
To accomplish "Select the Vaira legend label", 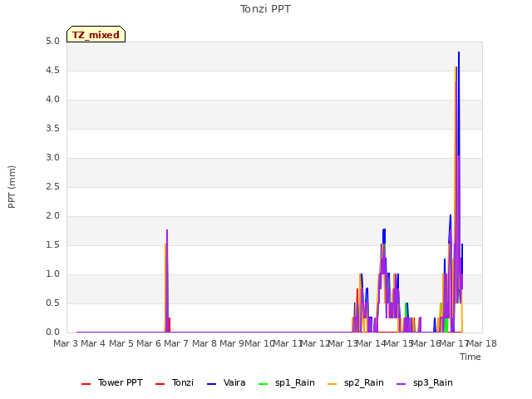I will (234, 382).
